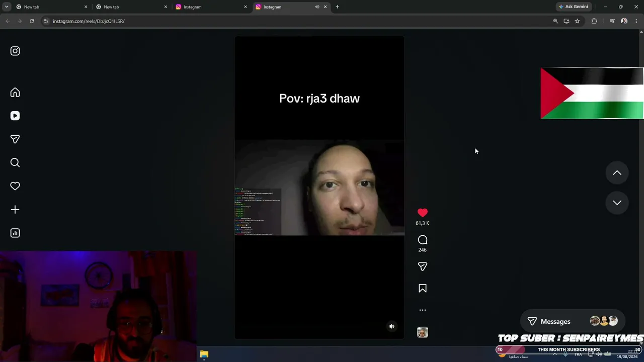Screen dimensions: 644x362
Task: Pause the reel by clicking the video
Action: click(x=319, y=187)
